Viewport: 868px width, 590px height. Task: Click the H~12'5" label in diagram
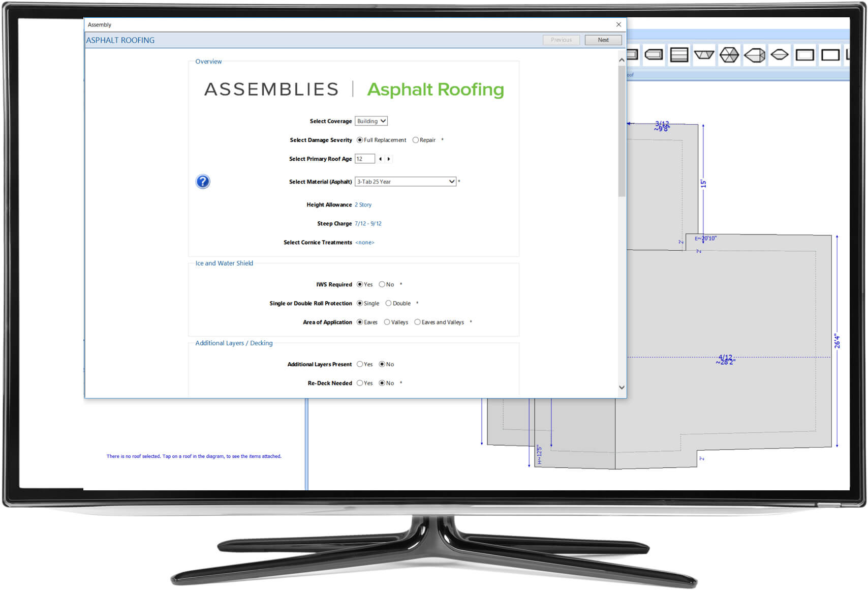coord(539,455)
